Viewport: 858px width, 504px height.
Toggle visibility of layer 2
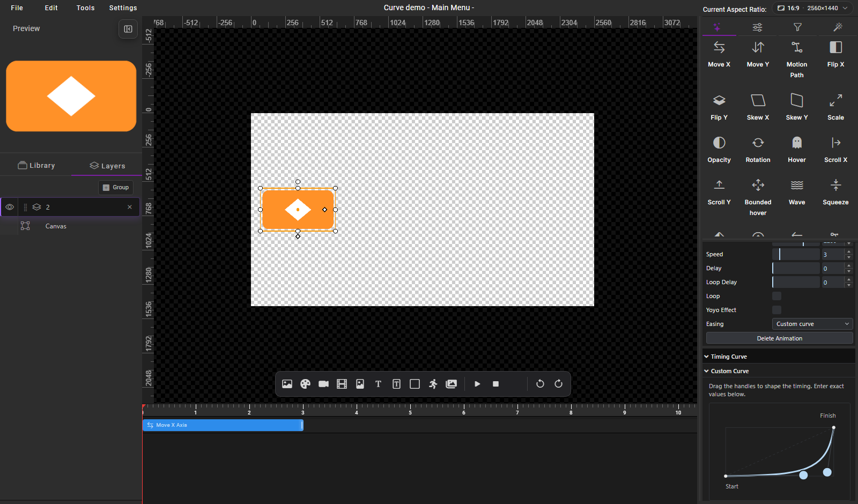[x=10, y=207]
